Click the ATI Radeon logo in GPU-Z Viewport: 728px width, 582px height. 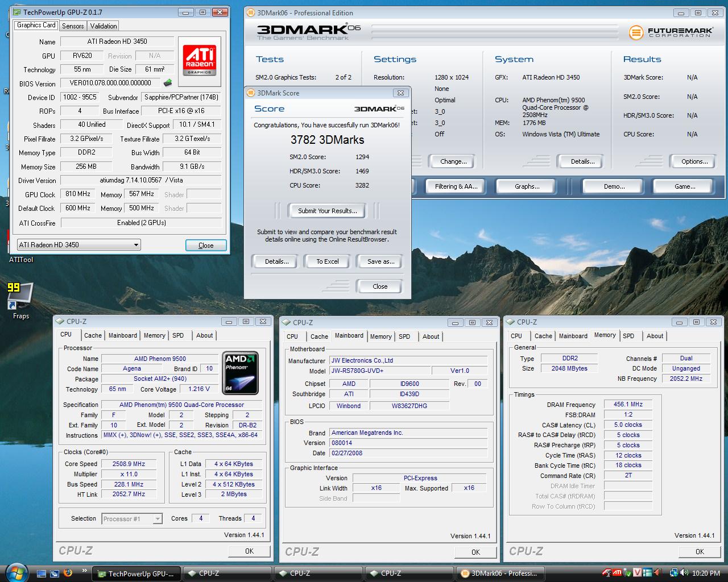(x=199, y=61)
